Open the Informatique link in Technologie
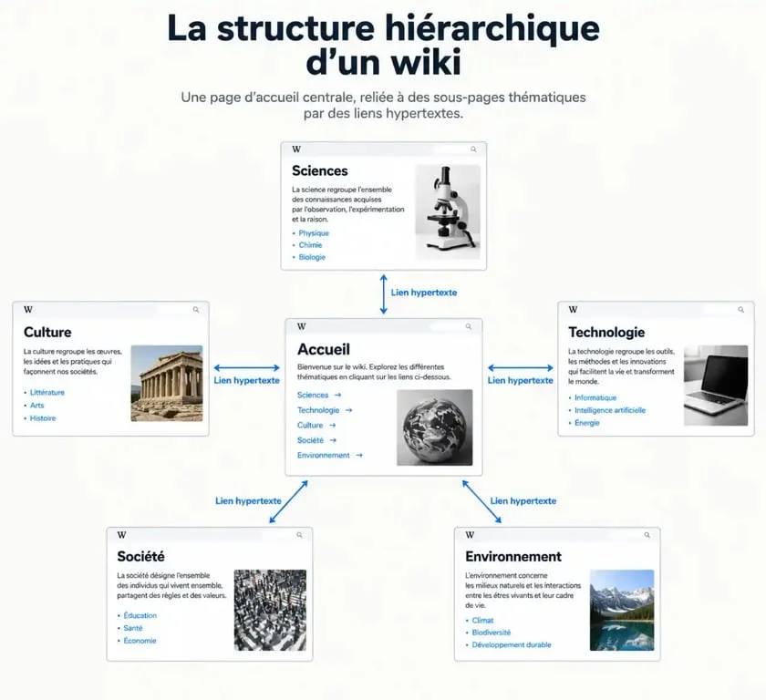 (x=595, y=397)
